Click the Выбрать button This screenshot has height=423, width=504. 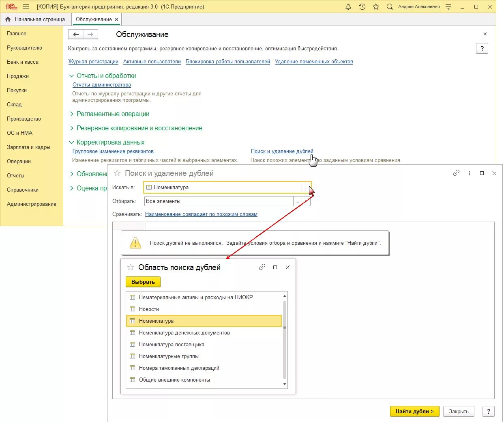click(x=143, y=282)
